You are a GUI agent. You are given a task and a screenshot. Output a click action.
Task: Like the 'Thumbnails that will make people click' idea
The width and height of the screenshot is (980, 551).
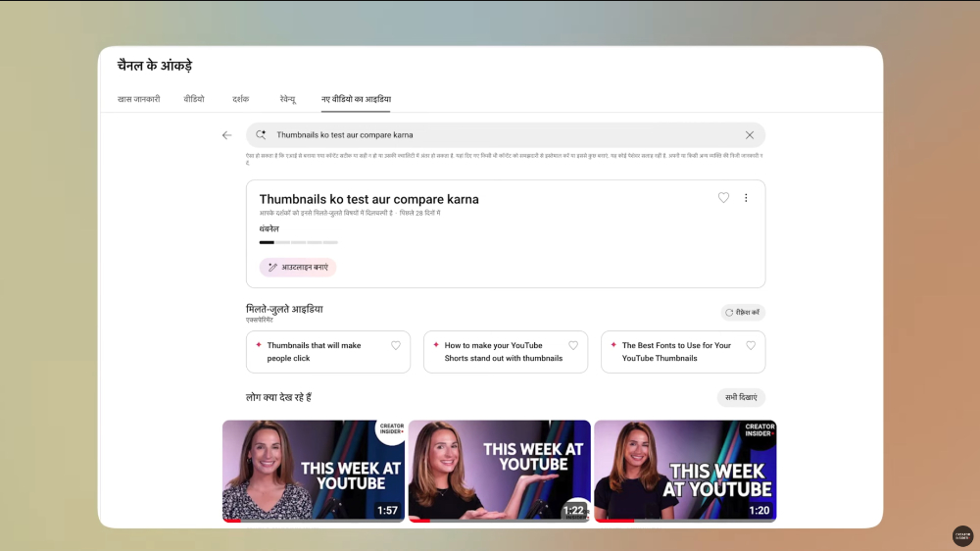(396, 345)
